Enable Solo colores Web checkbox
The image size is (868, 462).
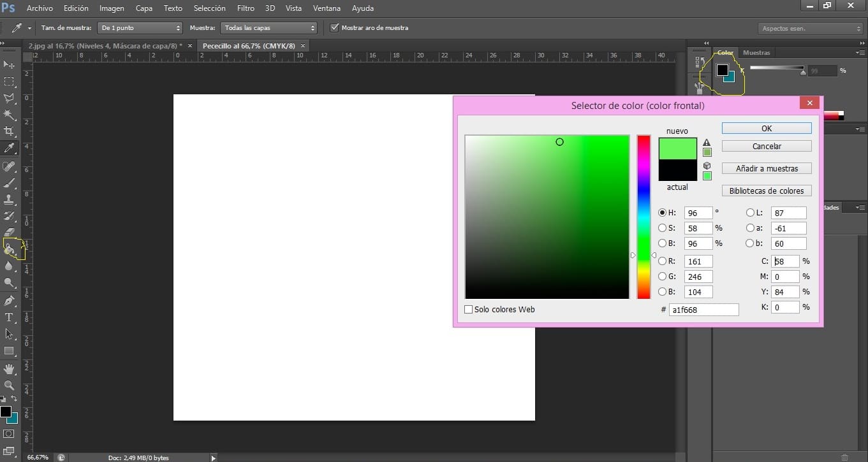469,310
